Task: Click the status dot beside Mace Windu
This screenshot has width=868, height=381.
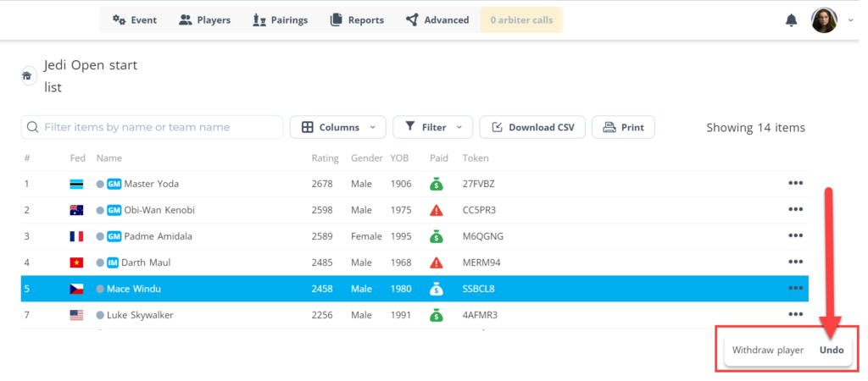Action: [x=100, y=289]
